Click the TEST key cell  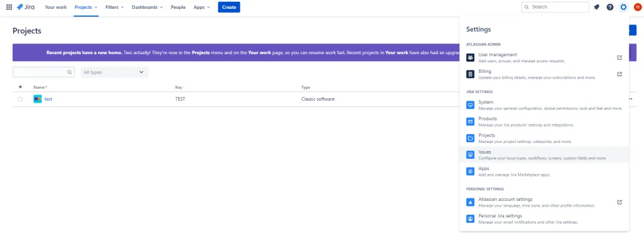point(180,99)
